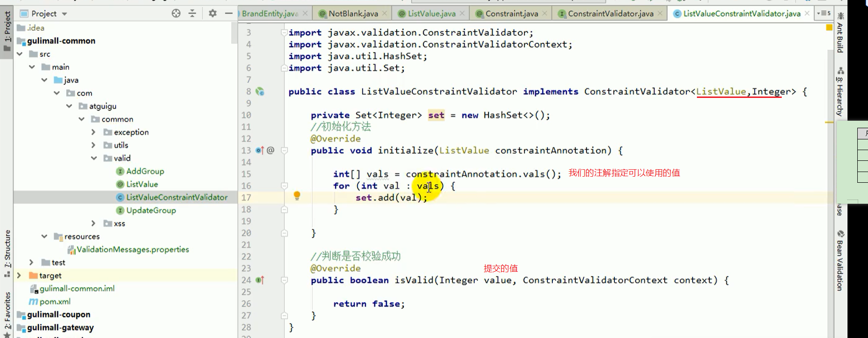The width and height of the screenshot is (868, 338).
Task: Collapse the main folder
Action: [x=32, y=67]
